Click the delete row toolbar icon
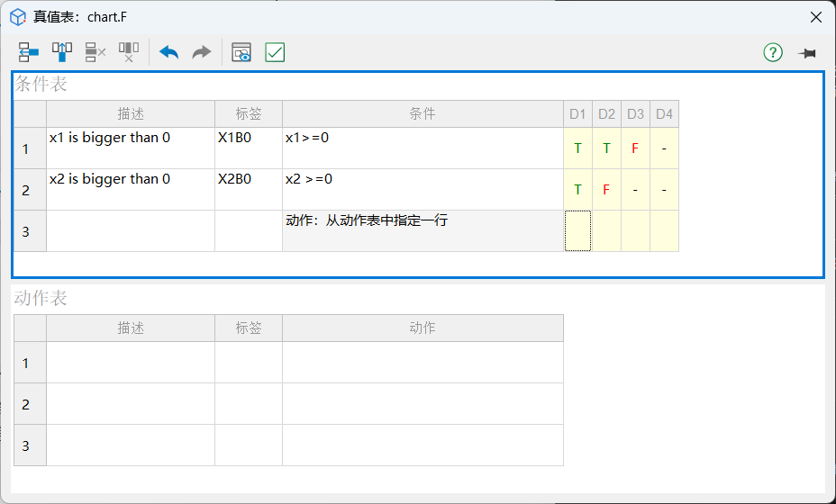The height and width of the screenshot is (504, 836). (95, 52)
